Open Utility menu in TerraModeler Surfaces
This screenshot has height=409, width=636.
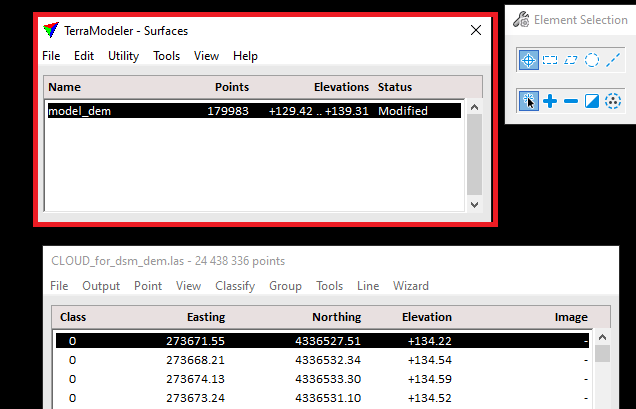pos(123,56)
